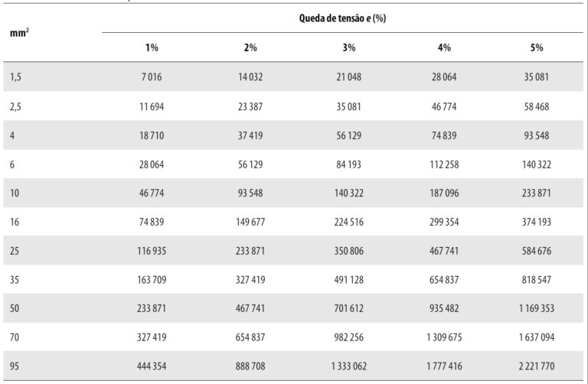Click the 95 row label
This screenshot has height=384, width=588.
click(x=15, y=366)
